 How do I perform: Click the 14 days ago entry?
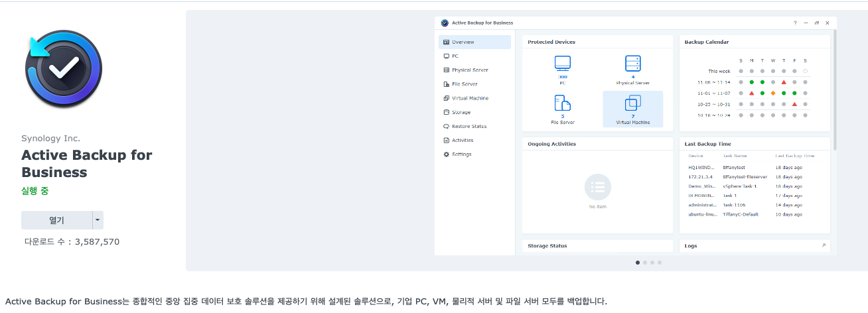(x=788, y=205)
